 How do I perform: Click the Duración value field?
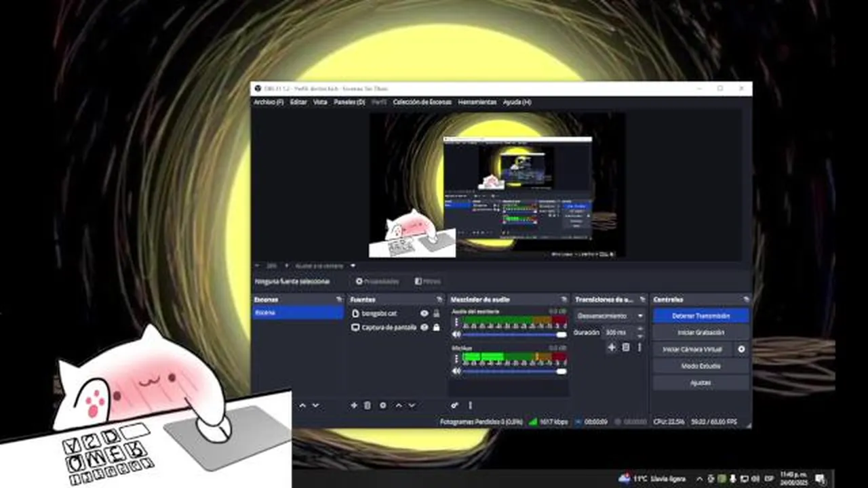pos(618,333)
